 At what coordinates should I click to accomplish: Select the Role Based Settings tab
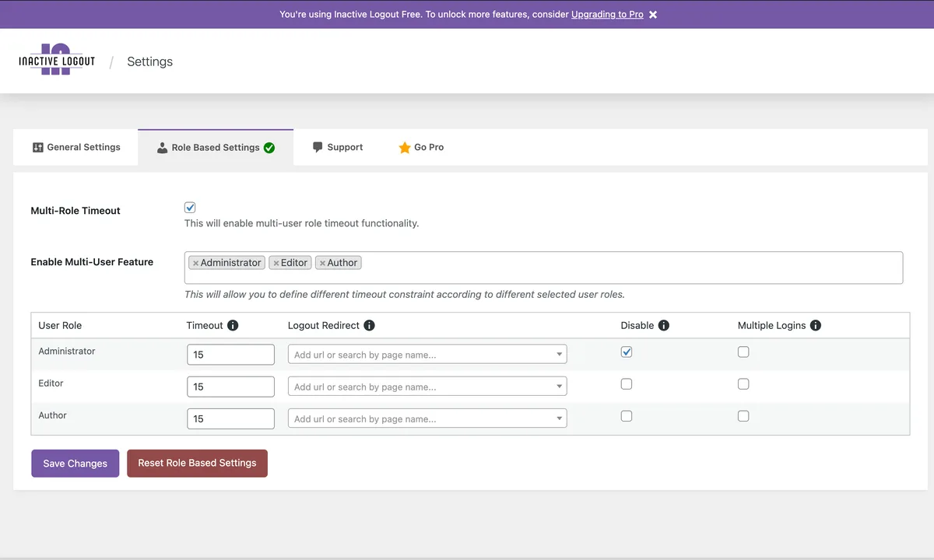point(216,147)
